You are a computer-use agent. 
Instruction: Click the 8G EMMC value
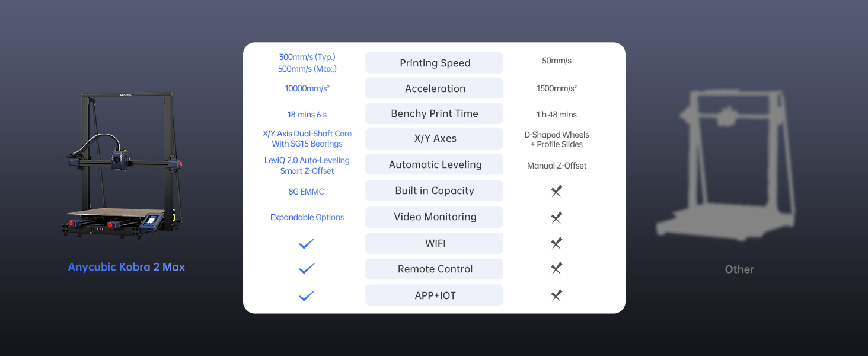pyautogui.click(x=307, y=192)
